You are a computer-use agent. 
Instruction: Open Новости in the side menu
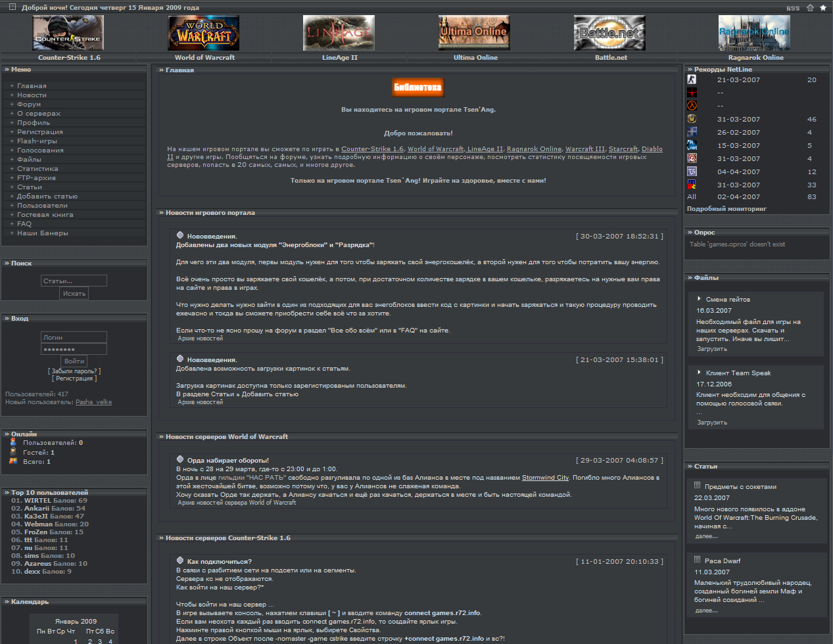coord(32,95)
